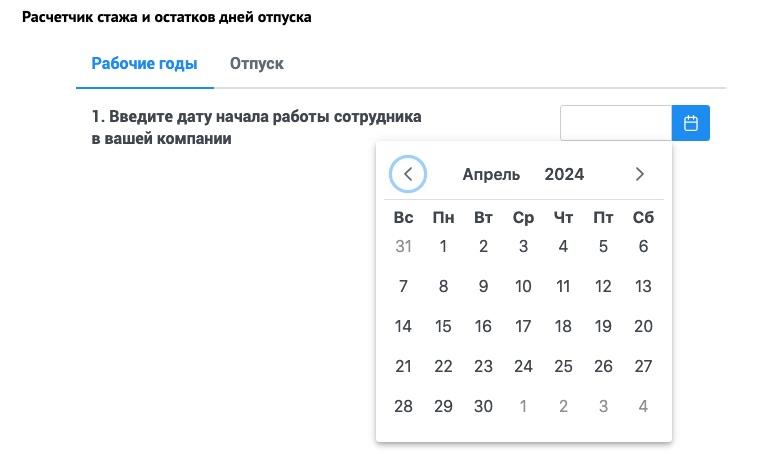Select April 6 in Saturday column

tap(643, 247)
